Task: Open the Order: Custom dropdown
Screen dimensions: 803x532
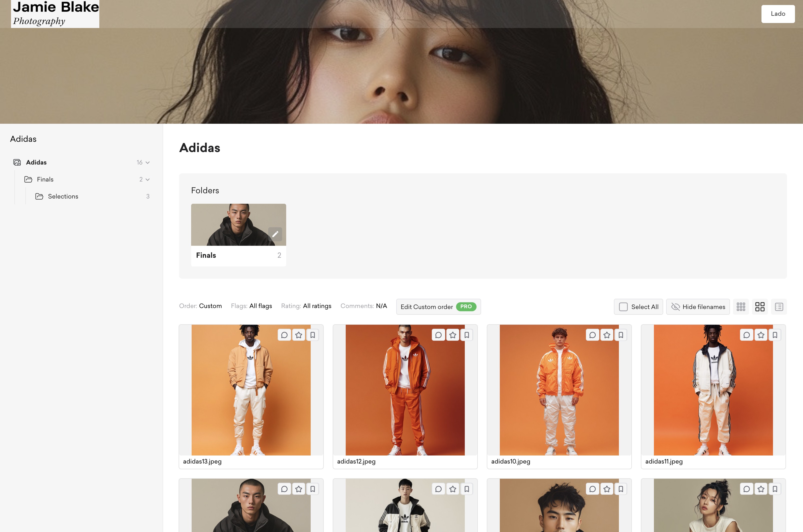Action: point(200,306)
